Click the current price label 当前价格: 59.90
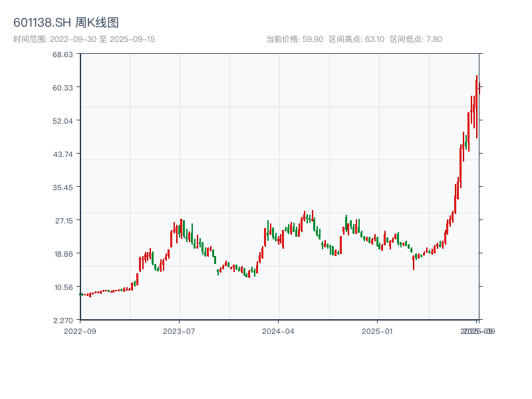Viewport: 532px width, 399px height. click(x=295, y=39)
